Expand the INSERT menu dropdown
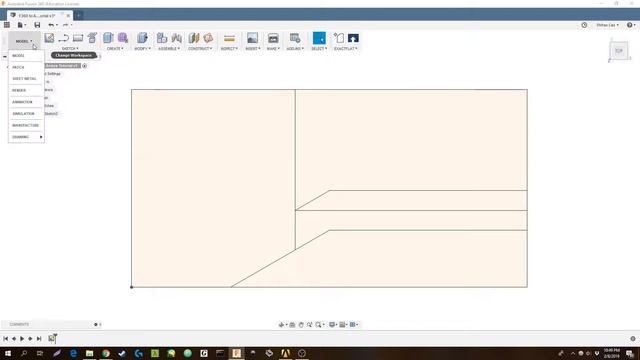 tap(253, 49)
